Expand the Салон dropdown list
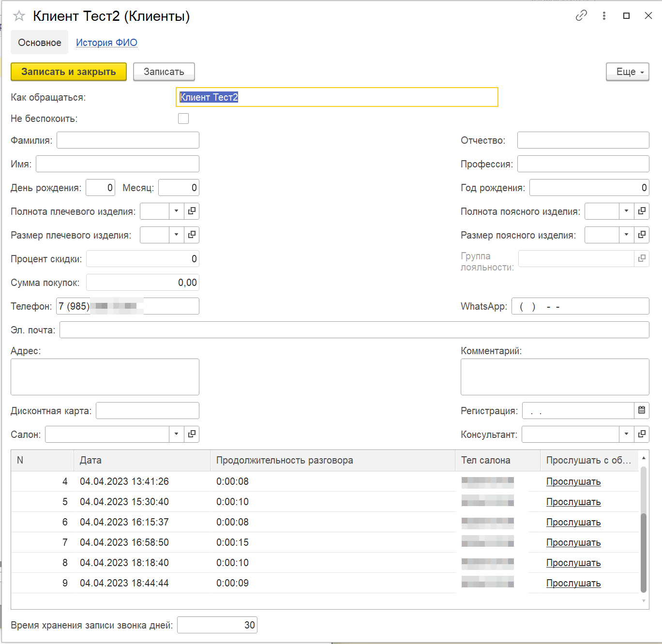This screenshot has height=644, width=662. click(176, 434)
